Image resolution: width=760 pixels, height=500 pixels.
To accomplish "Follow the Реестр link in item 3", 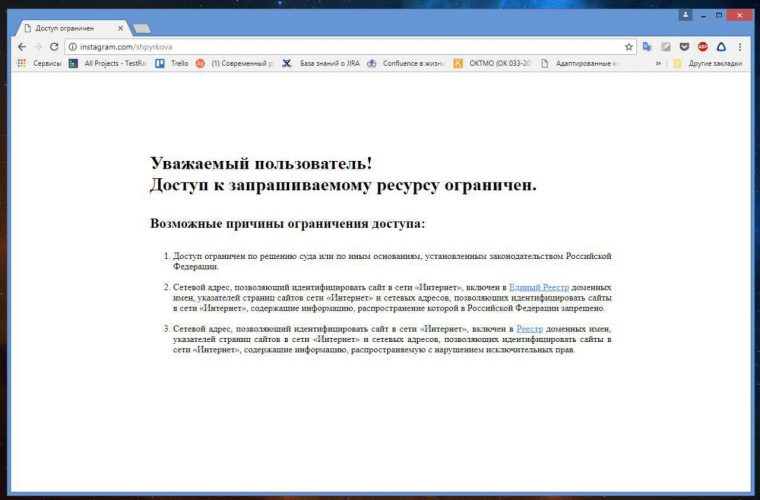I will tap(529, 329).
